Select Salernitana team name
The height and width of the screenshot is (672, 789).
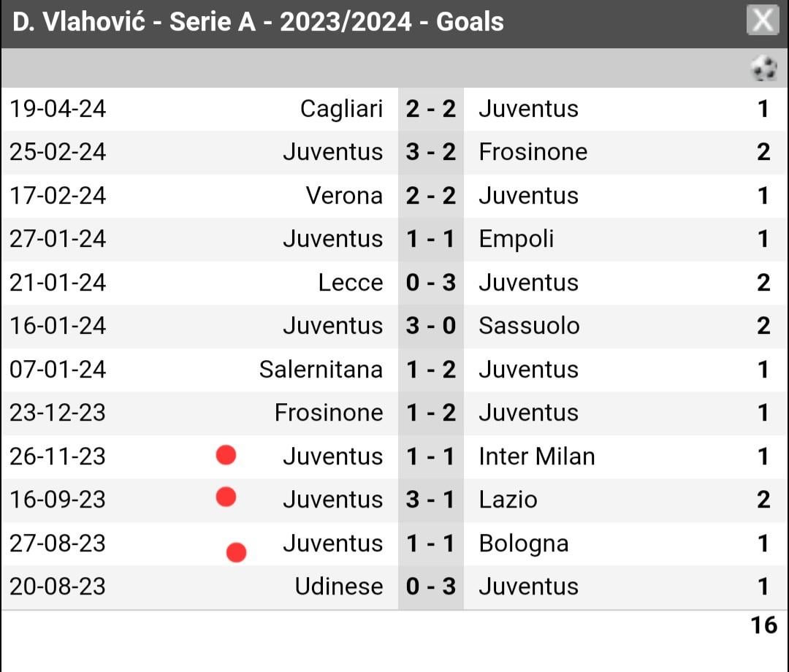tap(321, 370)
